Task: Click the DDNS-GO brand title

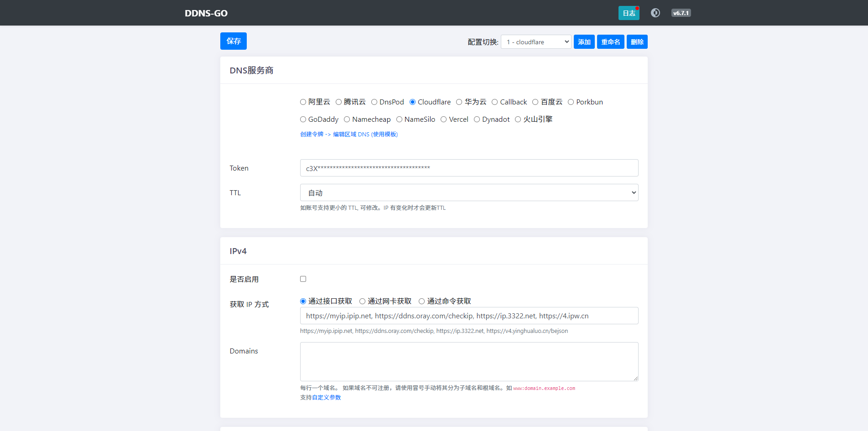Action: [x=206, y=13]
